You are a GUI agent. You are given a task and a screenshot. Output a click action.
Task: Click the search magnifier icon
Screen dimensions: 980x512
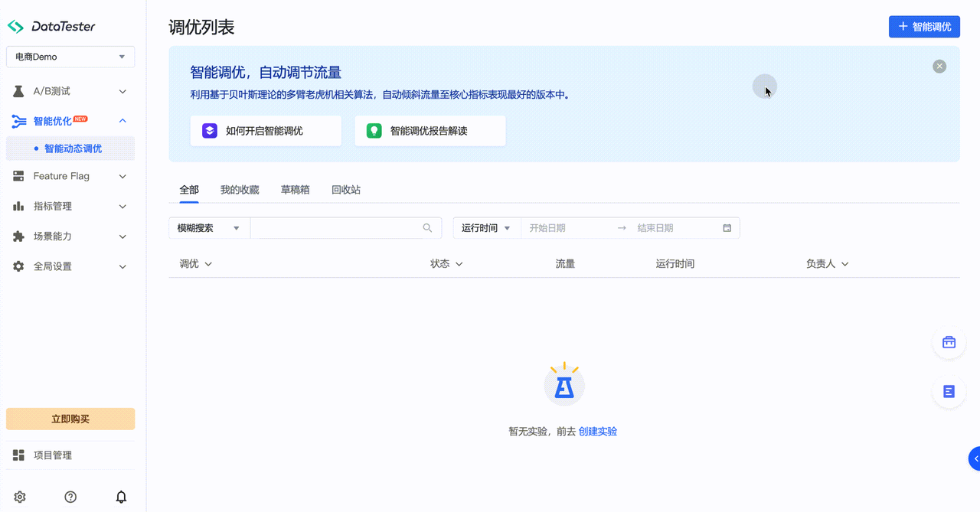[427, 228]
